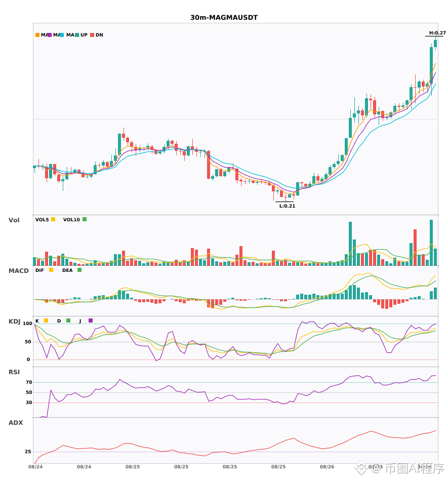Click the ADX axis value 25
Image resolution: width=448 pixels, height=481 pixels.
(28, 452)
